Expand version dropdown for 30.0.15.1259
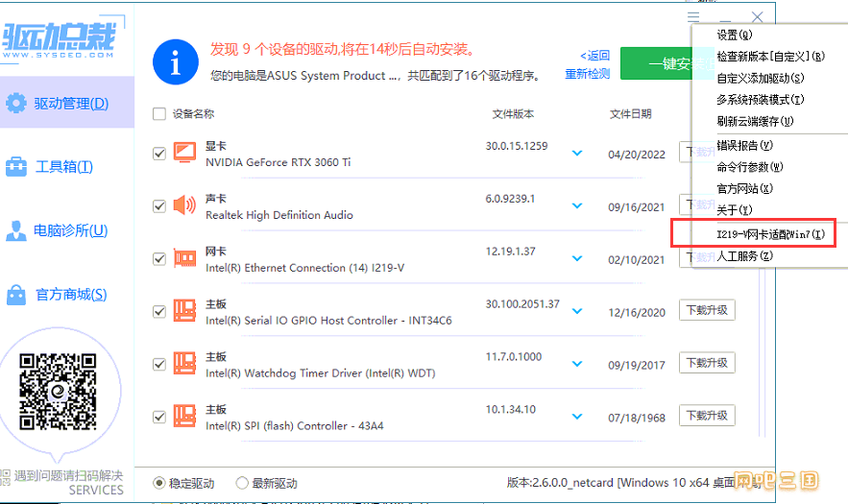848x504 pixels. point(577,153)
